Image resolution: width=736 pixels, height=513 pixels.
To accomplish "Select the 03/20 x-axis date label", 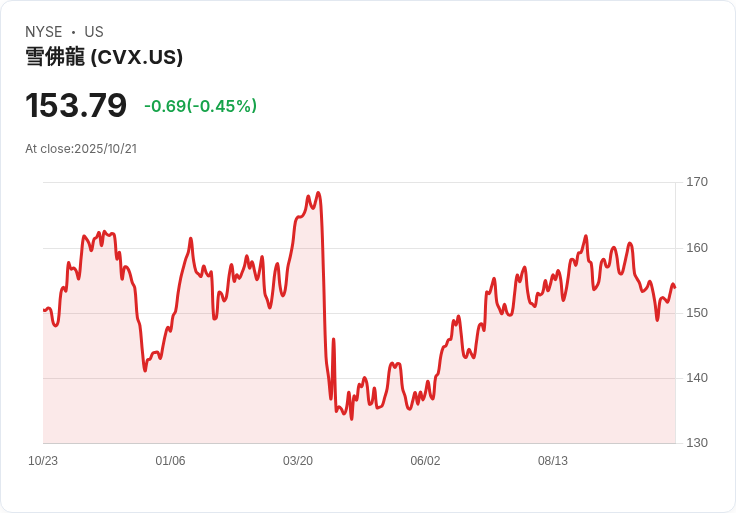I will pyautogui.click(x=298, y=461).
